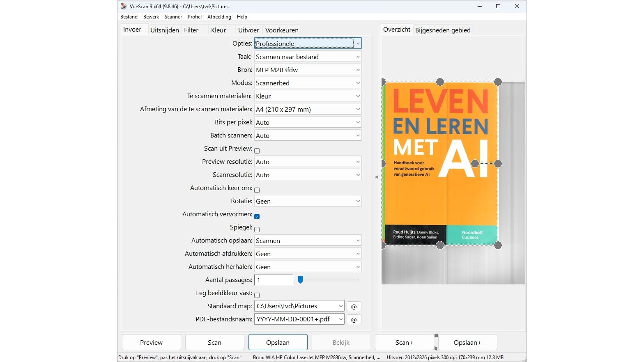Viewport: 644px width, 362px height.
Task: Enable the Spiegel checkbox
Action: coord(257,229)
